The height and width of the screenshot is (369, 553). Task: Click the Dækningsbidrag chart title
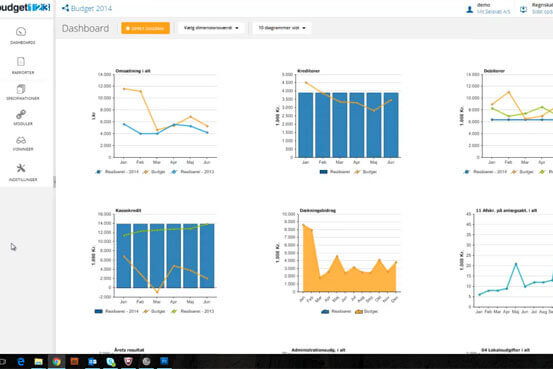[318, 210]
